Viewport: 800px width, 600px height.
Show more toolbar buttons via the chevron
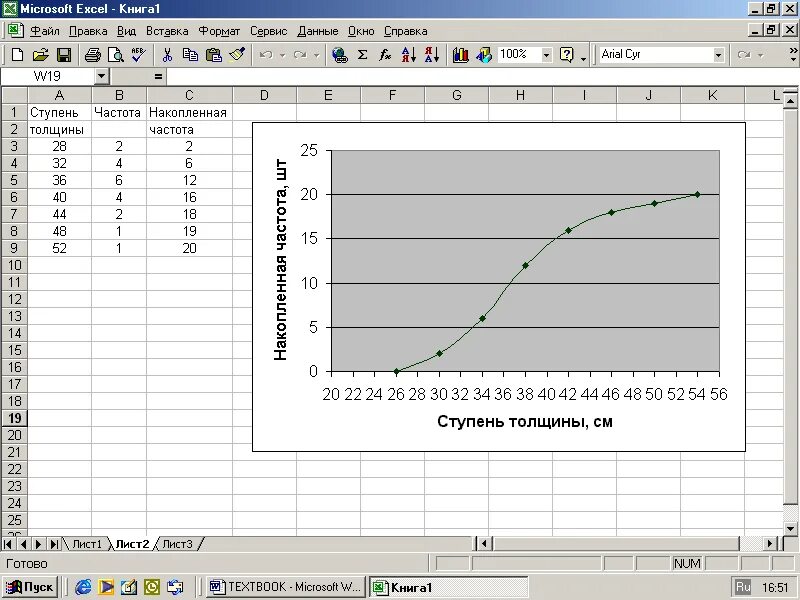[x=793, y=55]
